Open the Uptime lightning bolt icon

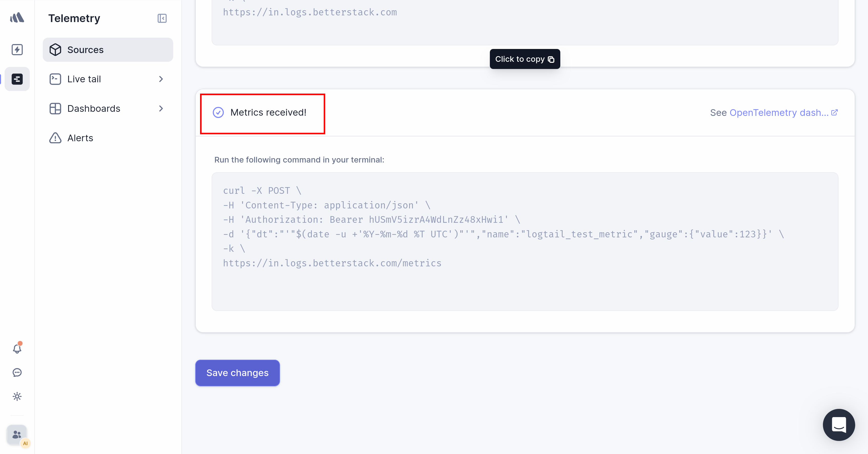tap(17, 49)
